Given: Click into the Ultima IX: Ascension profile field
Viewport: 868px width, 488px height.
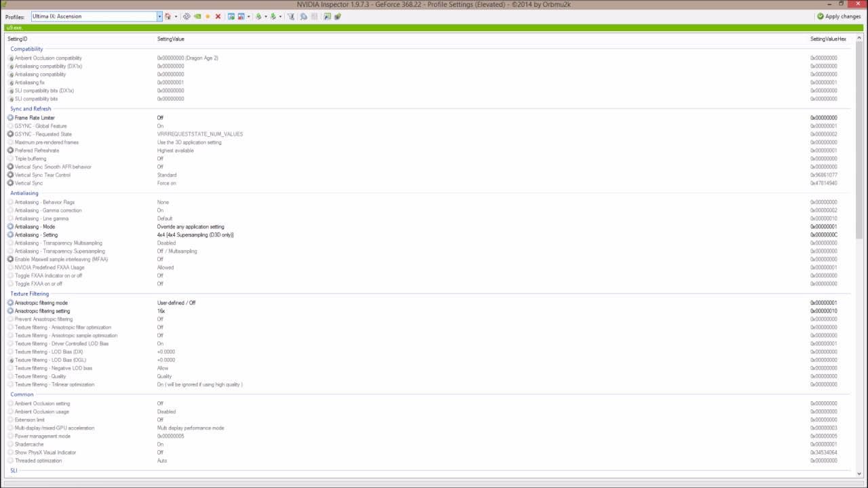Looking at the screenshot, I should (94, 16).
